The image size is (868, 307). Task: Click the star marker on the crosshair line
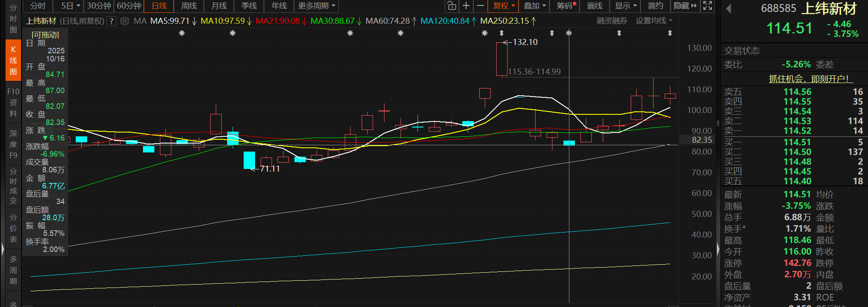(x=569, y=33)
